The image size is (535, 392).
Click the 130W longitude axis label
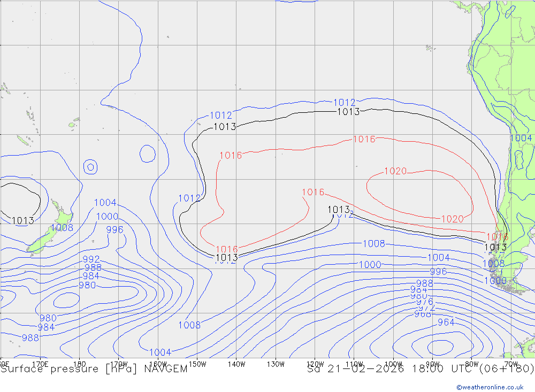[276, 364]
